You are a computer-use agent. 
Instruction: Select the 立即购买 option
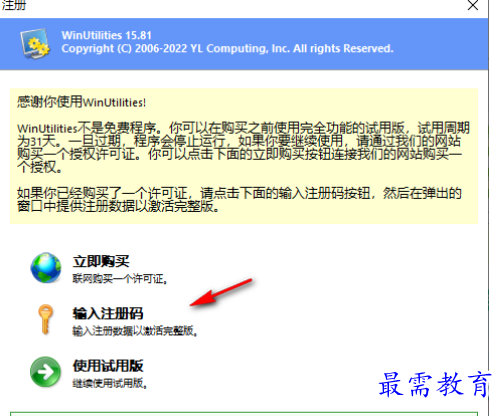[x=101, y=261]
